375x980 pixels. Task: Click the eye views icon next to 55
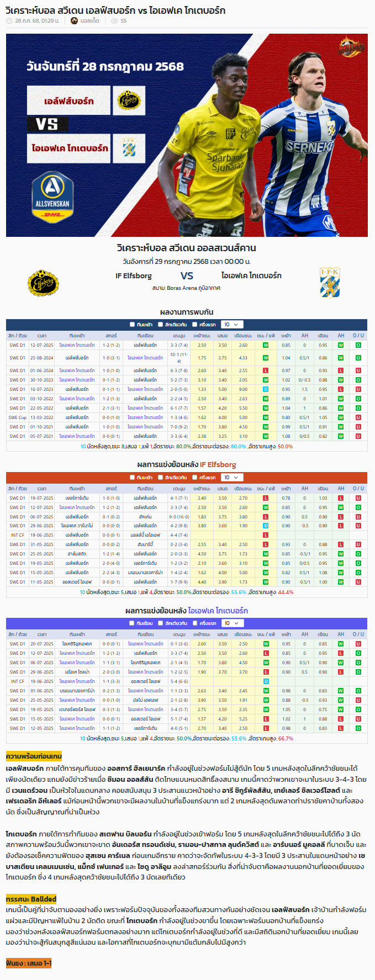(114, 21)
